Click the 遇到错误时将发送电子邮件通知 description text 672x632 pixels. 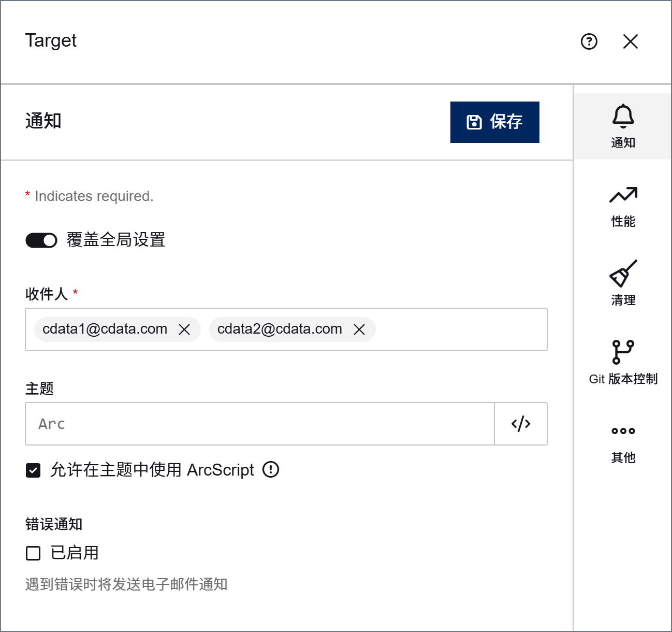click(126, 584)
